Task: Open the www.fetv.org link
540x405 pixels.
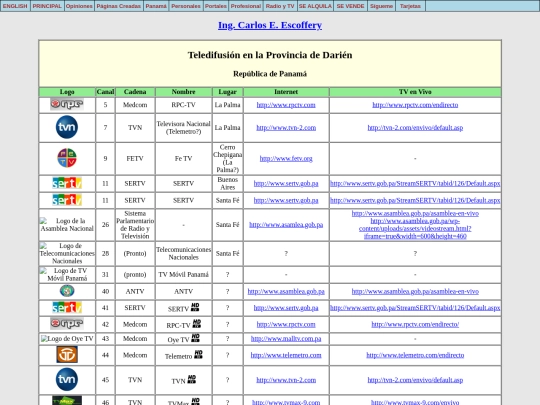Action: click(x=286, y=158)
